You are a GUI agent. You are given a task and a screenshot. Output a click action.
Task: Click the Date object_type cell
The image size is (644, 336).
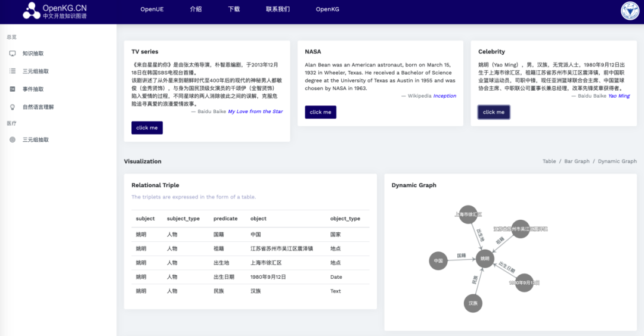point(336,277)
